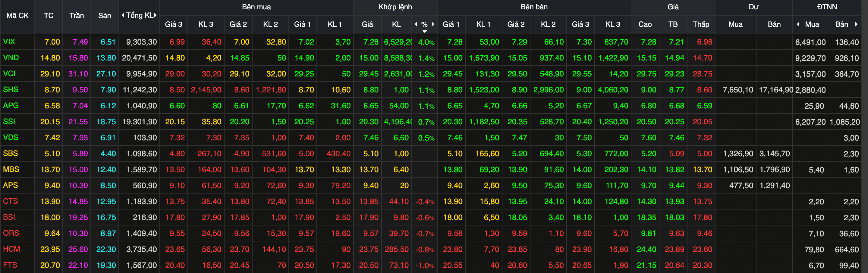Open the HCM stock symbol
Image resolution: width=868 pixels, height=273 pixels.
pos(11,249)
